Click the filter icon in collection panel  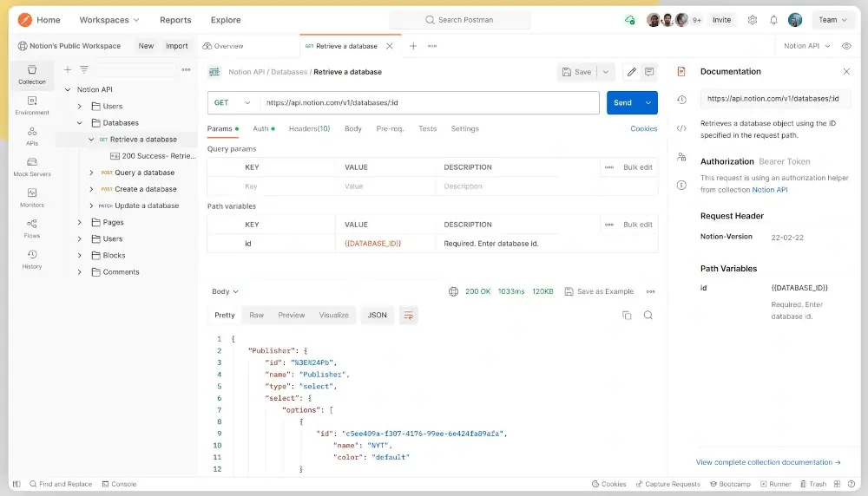[x=84, y=69]
